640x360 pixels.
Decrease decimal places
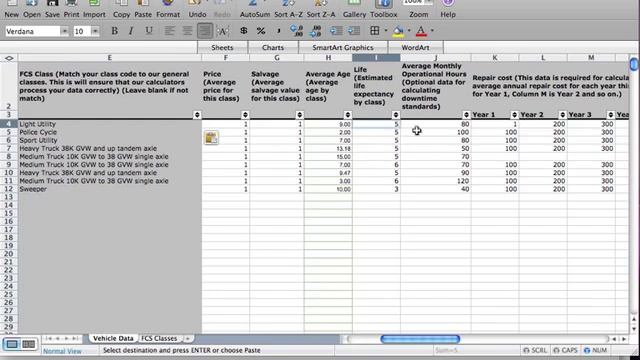coord(316,31)
